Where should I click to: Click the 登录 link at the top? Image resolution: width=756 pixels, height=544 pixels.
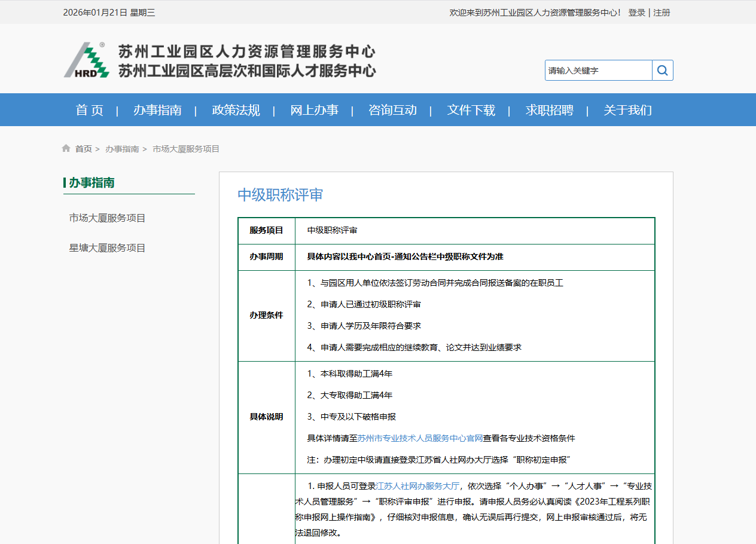coord(636,13)
